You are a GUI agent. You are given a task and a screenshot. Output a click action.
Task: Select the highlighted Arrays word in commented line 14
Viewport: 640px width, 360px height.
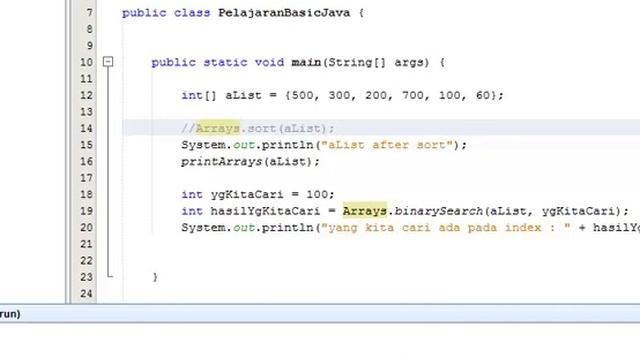click(x=218, y=129)
